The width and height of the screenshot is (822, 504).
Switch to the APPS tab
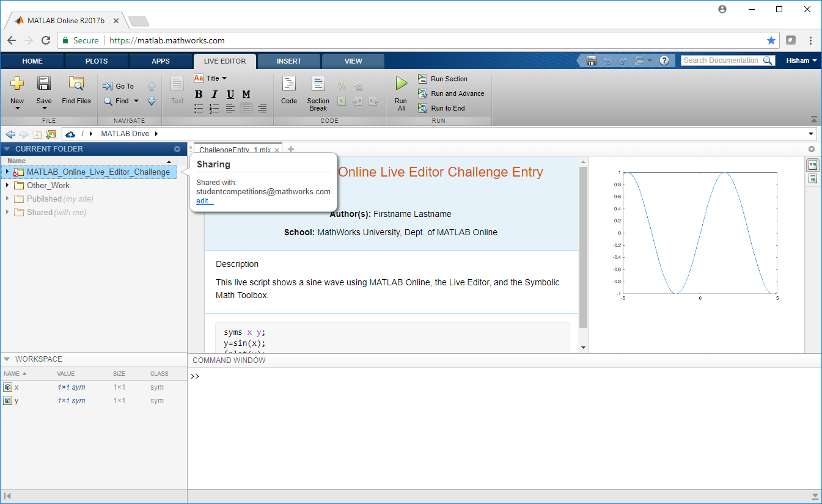(x=161, y=61)
